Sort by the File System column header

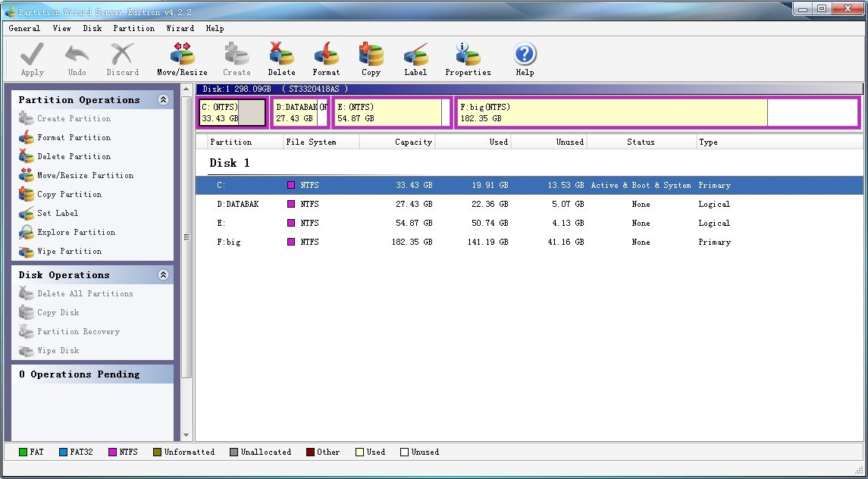[321, 142]
